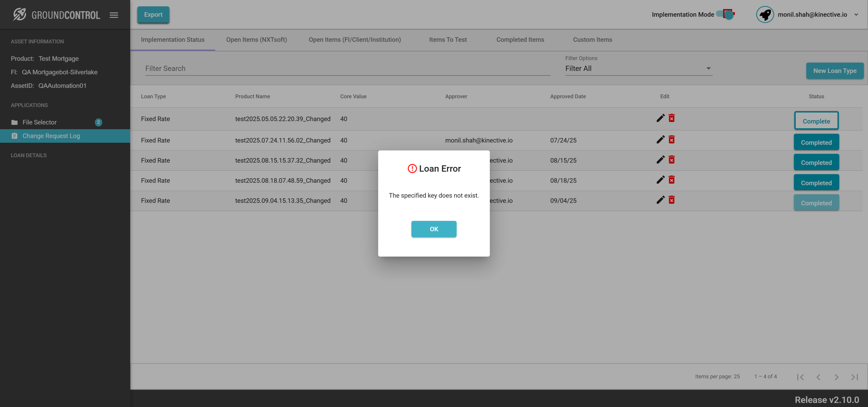Open the Items per page selector
The image size is (868, 407).
(737, 376)
